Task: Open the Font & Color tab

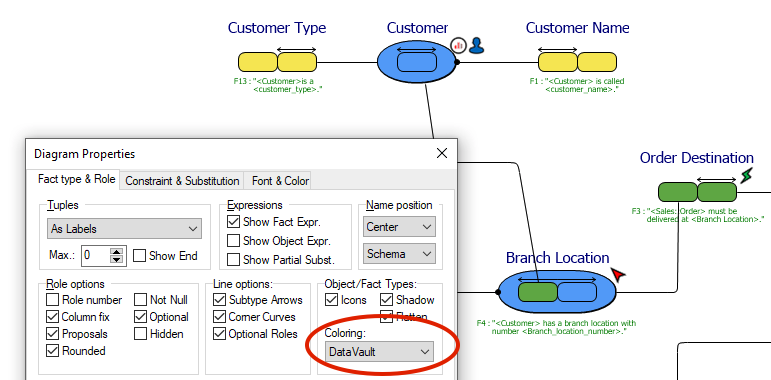Action: pos(280,181)
